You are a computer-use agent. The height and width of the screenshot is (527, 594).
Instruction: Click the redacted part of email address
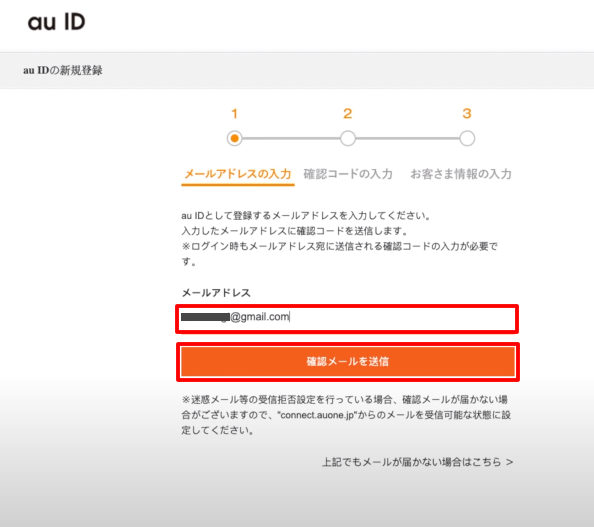pos(205,317)
